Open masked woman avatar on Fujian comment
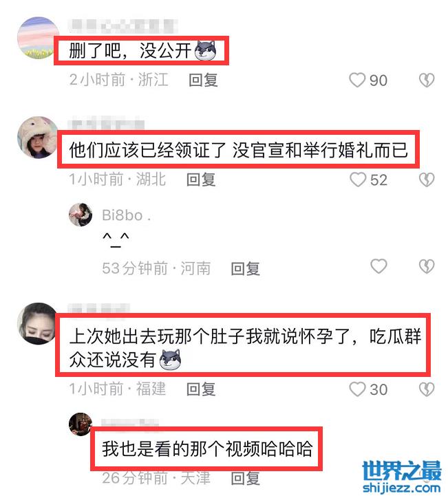This screenshot has height=498, width=448. pyautogui.click(x=38, y=324)
